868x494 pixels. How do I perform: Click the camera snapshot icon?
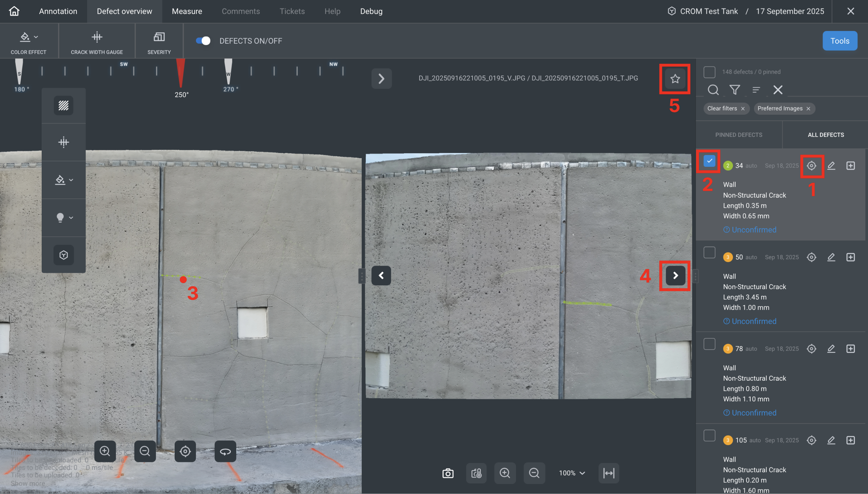(x=448, y=473)
